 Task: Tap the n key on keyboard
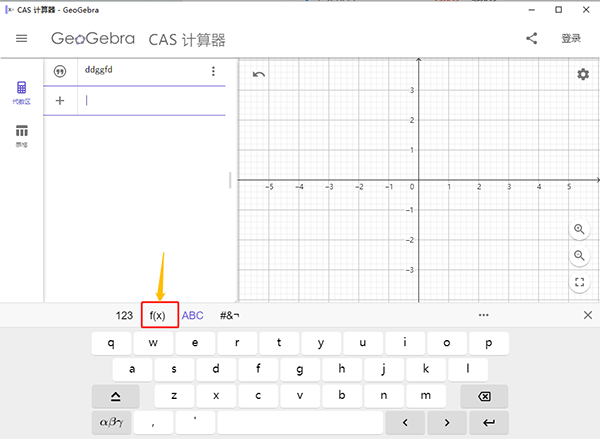tap(384, 396)
